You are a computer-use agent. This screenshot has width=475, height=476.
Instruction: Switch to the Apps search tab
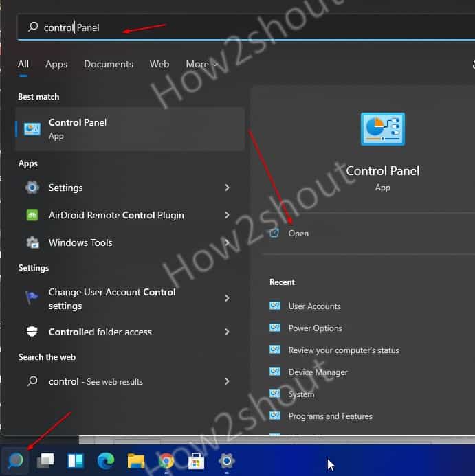click(56, 65)
